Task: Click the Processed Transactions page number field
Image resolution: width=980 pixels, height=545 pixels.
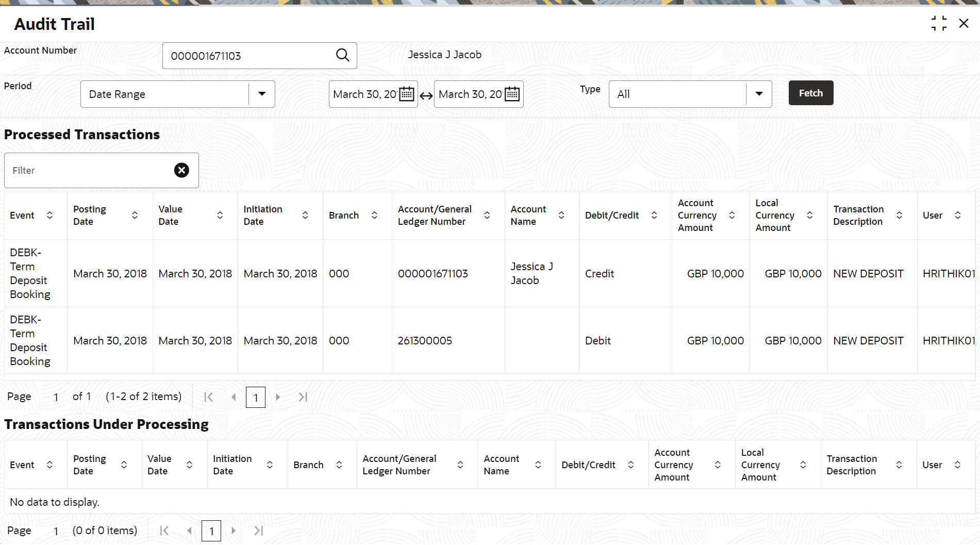Action: pos(56,397)
